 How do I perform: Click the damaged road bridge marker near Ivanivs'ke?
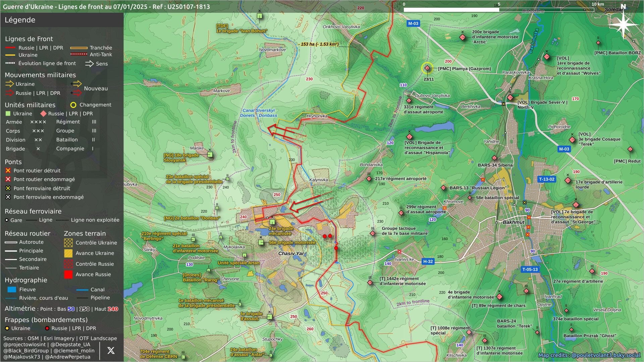point(399,251)
